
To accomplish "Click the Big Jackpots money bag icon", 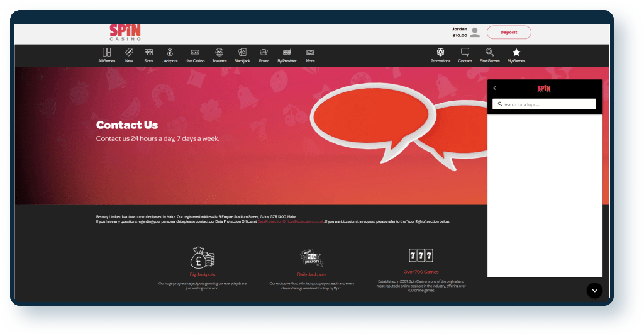I will [x=202, y=257].
